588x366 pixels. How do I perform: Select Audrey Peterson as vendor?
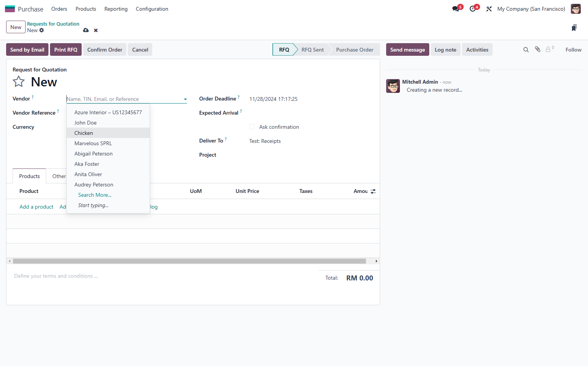[x=108, y=185]
